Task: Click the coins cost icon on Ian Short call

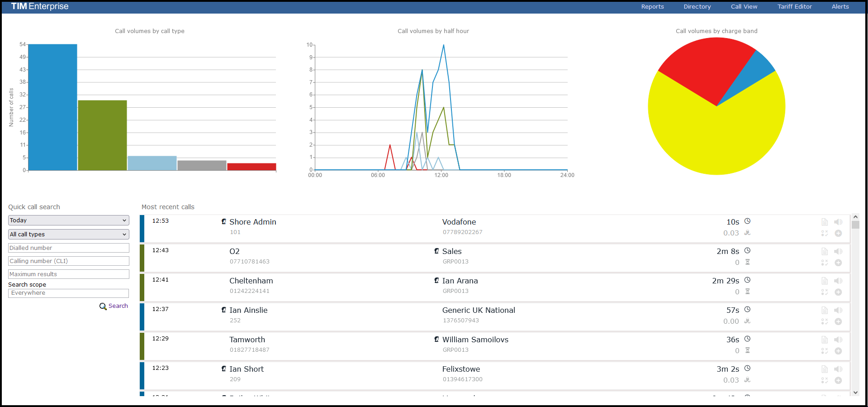Action: click(747, 380)
